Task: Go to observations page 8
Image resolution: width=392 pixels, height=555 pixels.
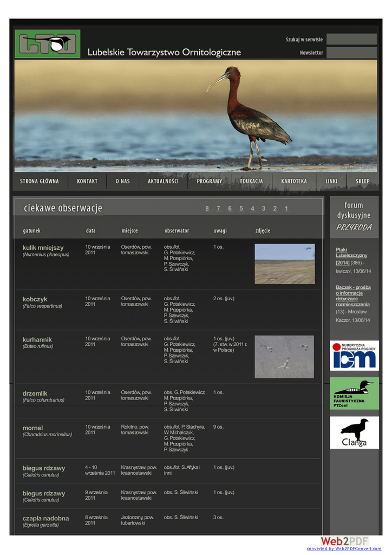Action: tap(207, 209)
